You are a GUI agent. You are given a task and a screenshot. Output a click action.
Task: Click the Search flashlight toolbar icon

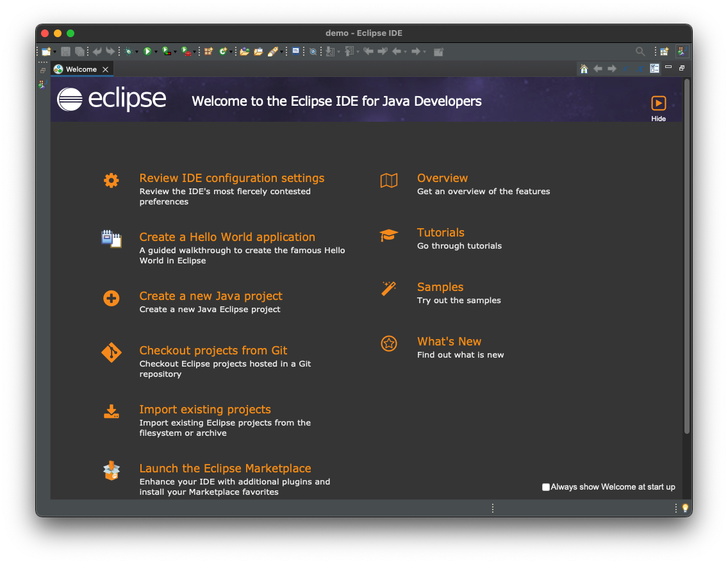(272, 51)
